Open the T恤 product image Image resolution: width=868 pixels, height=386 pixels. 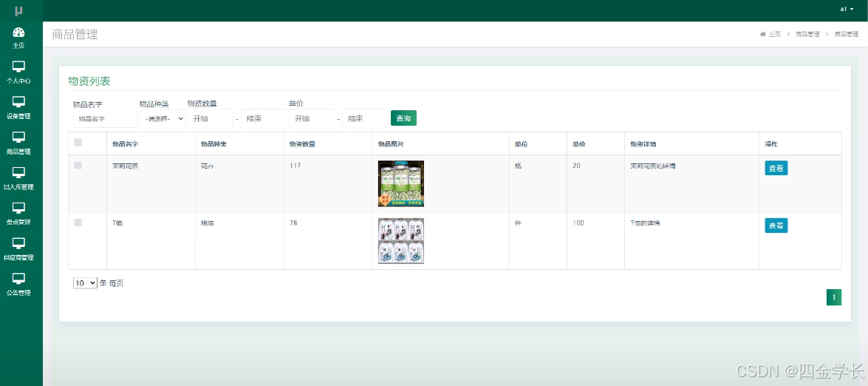pos(401,241)
